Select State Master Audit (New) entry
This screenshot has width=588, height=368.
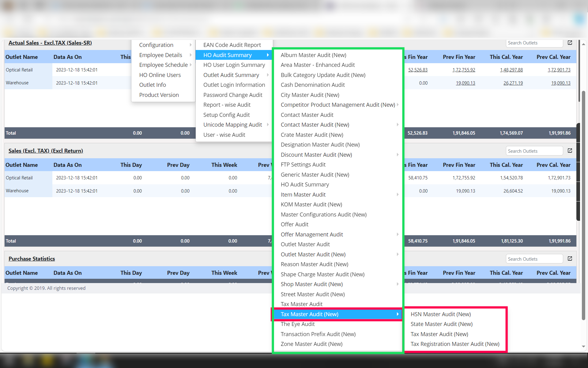[441, 324]
